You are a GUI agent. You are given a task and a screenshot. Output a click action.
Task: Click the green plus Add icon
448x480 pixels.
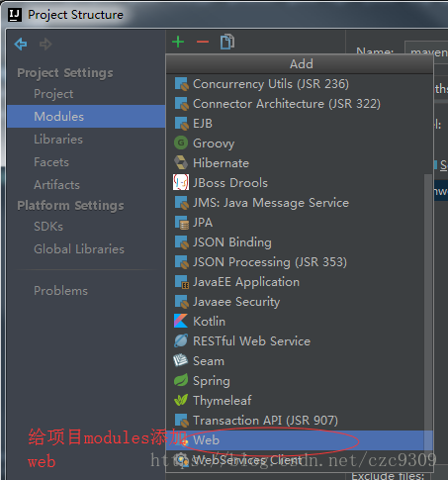coord(178,42)
